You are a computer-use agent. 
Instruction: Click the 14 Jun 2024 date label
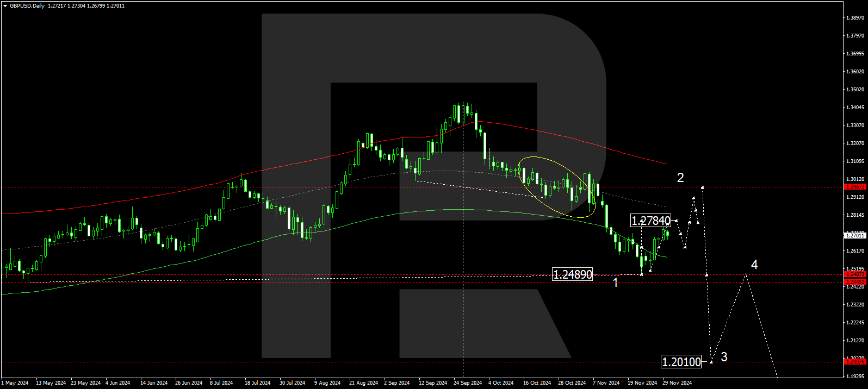coord(155,383)
